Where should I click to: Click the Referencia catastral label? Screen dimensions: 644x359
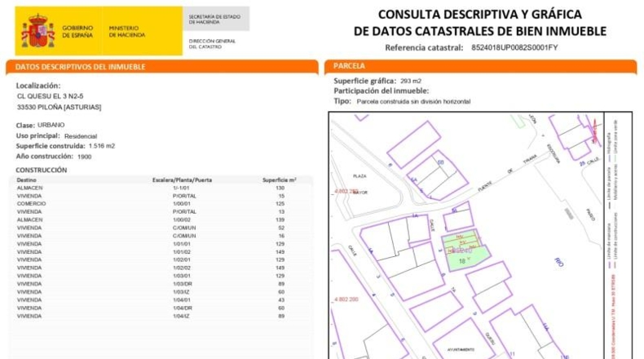[x=424, y=47]
